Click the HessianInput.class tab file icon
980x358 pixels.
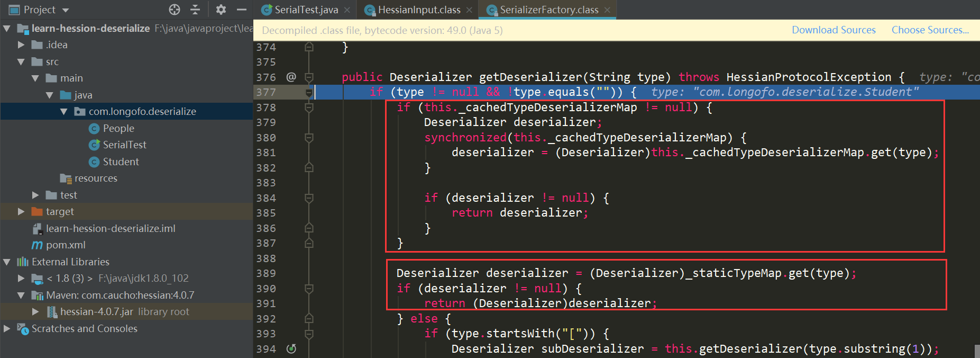[x=370, y=10]
